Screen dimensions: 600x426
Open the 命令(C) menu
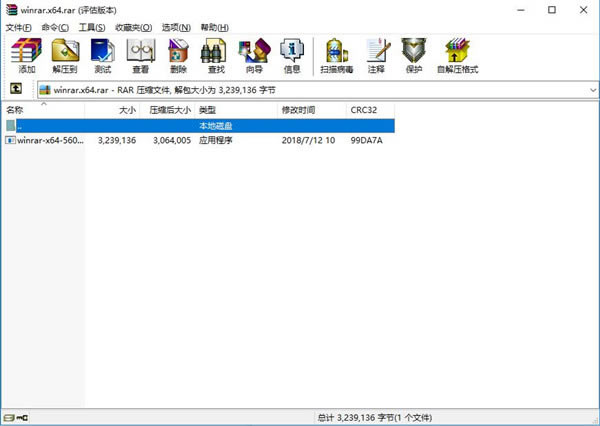[55, 27]
